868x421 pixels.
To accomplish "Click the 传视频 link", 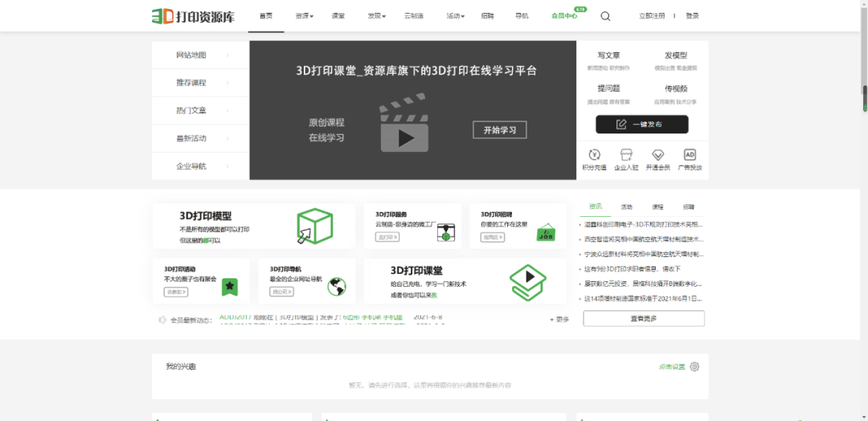I will [676, 88].
